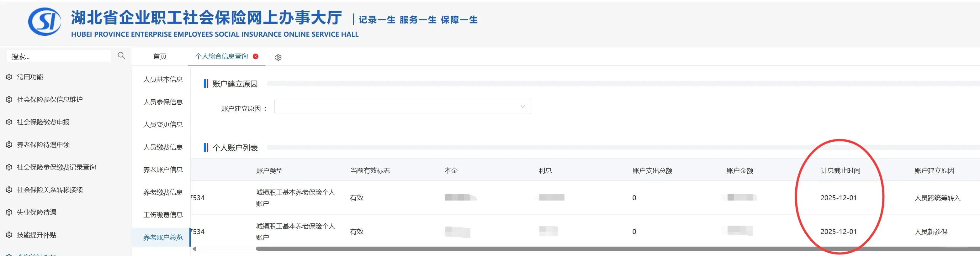Screen dimensions: 980x256
Task: Select the 个人综合信息查询 tab
Action: 221,56
